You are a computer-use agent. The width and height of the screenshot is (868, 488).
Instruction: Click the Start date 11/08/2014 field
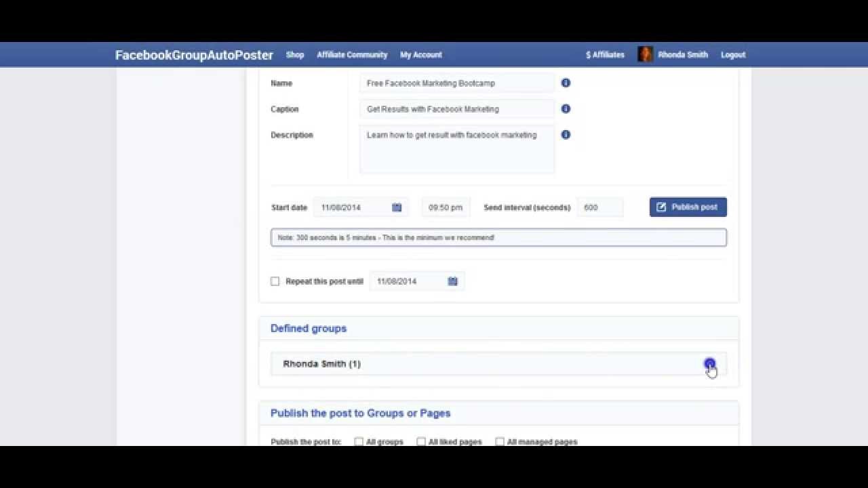pos(361,207)
